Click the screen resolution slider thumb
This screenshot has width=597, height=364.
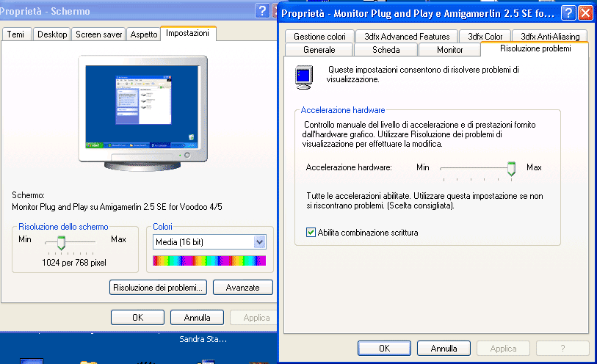tap(61, 242)
